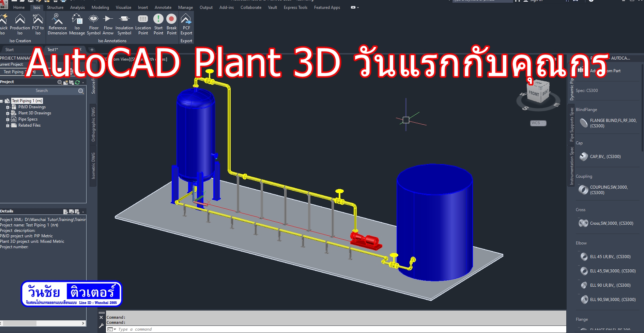
Task: Open the WCS coordinate system dropdown
Action: pyautogui.click(x=538, y=123)
